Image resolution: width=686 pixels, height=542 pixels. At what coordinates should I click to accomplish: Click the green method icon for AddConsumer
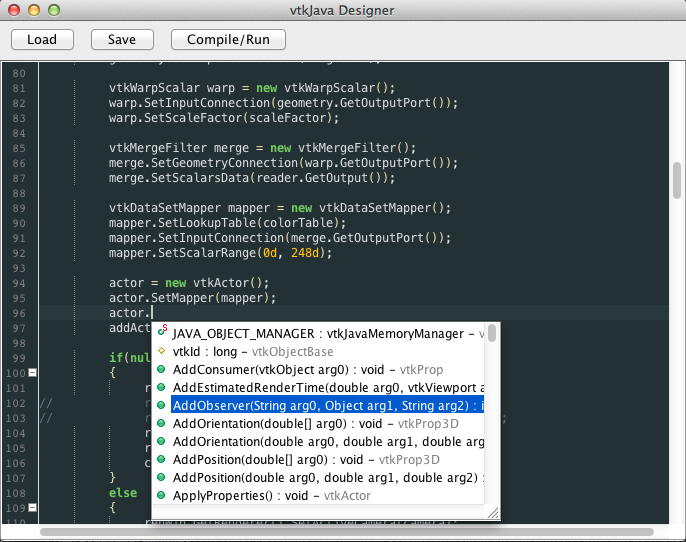[162, 370]
